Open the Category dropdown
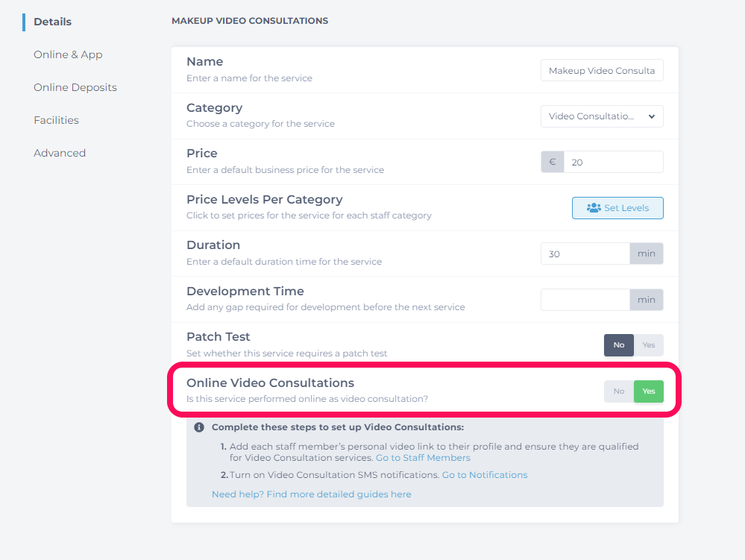 tap(602, 116)
